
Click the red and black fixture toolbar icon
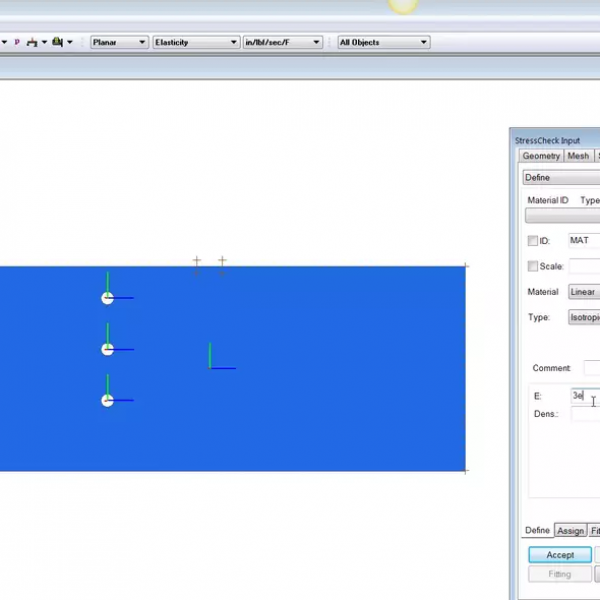click(32, 42)
